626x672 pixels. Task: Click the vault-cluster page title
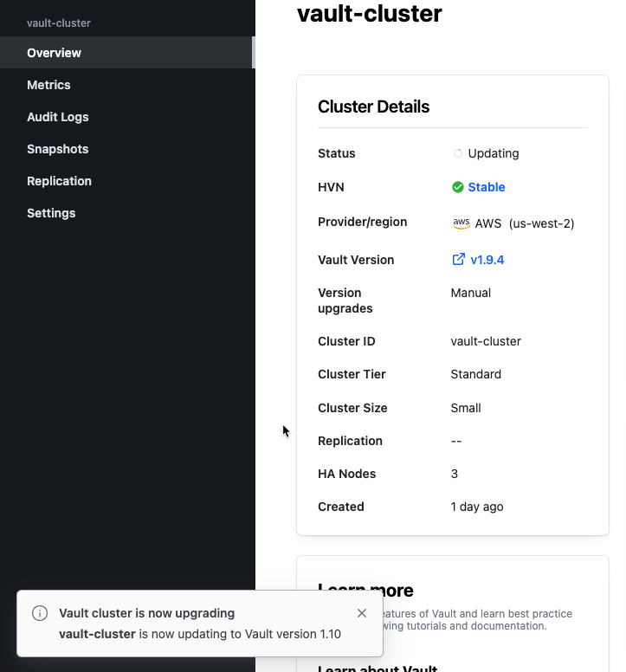click(x=370, y=14)
